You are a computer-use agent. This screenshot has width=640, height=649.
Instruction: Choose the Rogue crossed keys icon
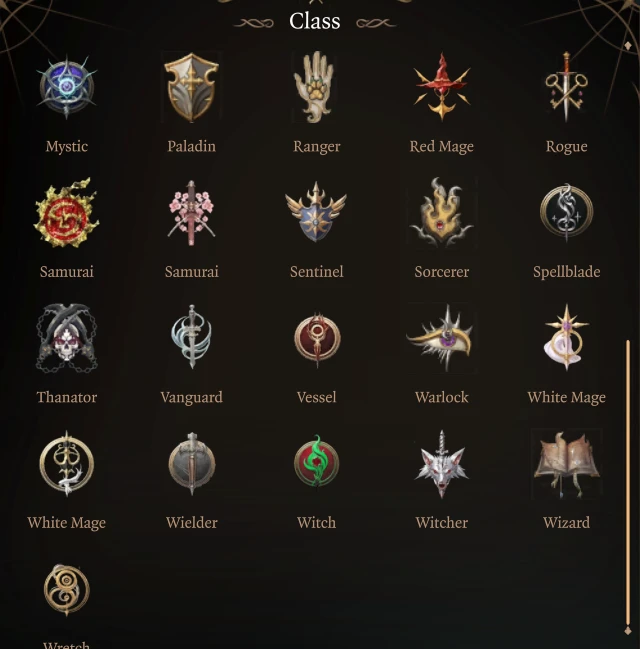click(x=566, y=87)
